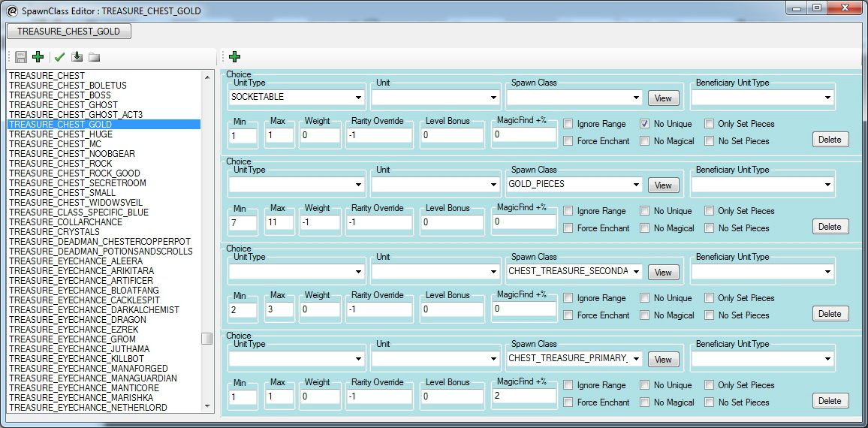
Task: Check Only Set Pieces for the CHEST_TREASURE_SECONDA choice
Action: click(x=709, y=298)
